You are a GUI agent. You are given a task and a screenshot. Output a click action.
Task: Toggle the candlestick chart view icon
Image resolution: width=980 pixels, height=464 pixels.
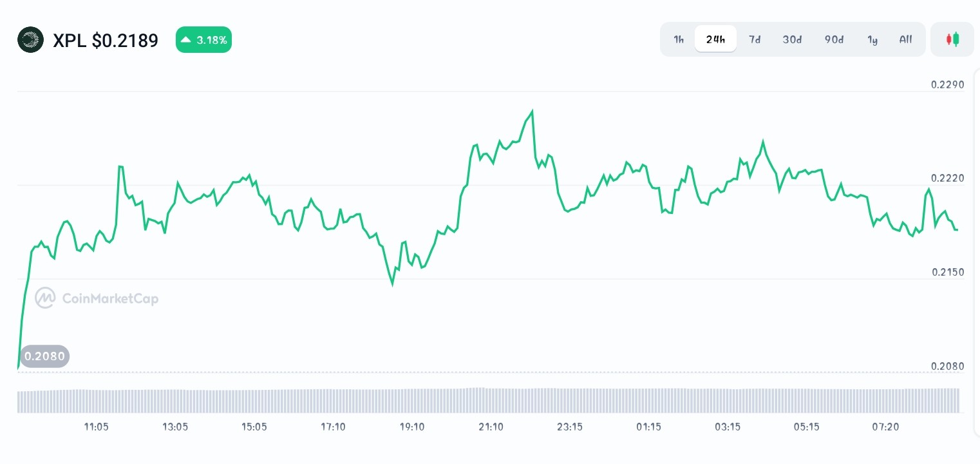point(952,39)
